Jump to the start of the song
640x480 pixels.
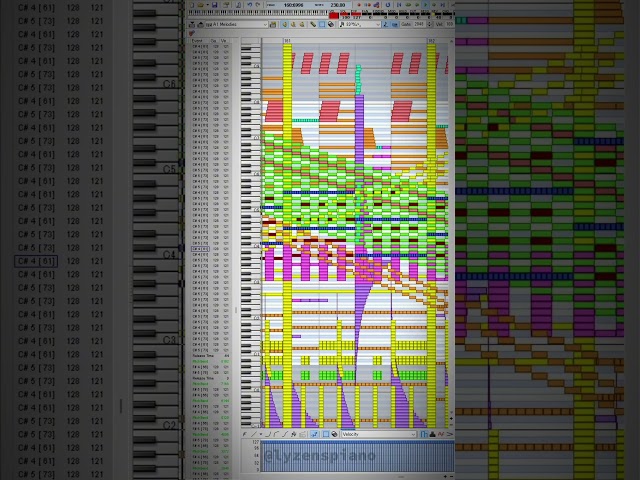tap(399, 5)
